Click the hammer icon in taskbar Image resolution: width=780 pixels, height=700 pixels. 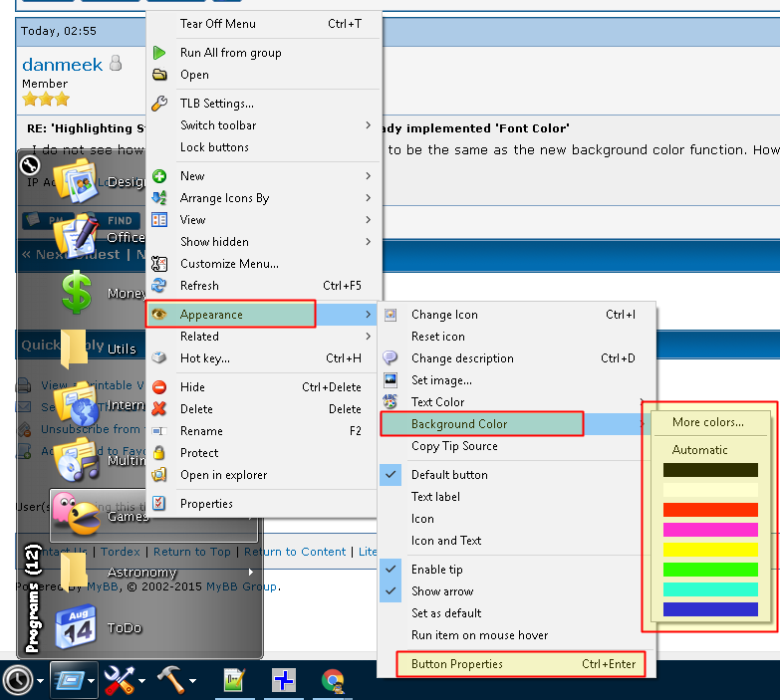(171, 681)
